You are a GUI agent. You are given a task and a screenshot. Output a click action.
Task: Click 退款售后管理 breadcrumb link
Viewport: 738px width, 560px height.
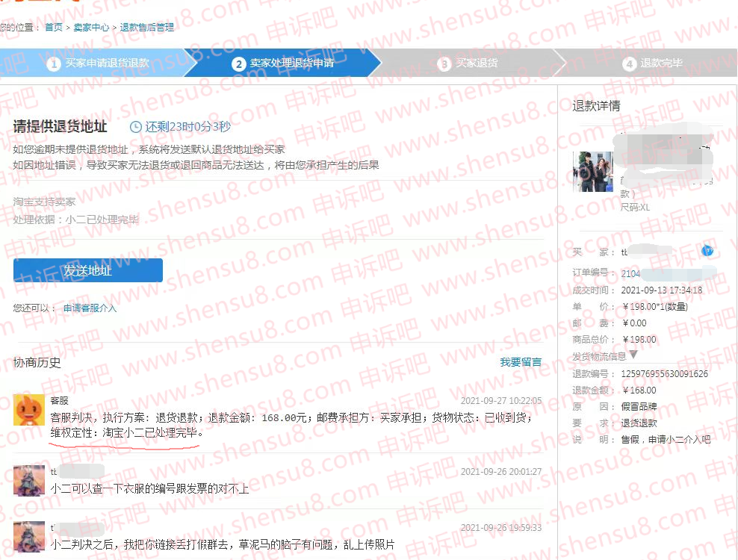147,28
